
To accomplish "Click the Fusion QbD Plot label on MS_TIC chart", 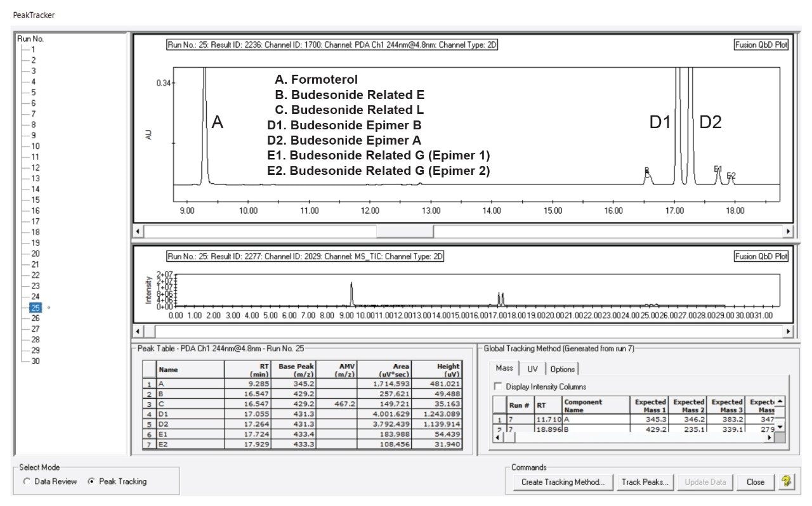I will point(760,257).
